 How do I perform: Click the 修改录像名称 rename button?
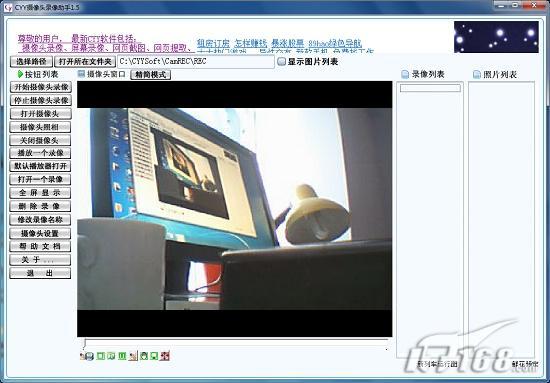click(40, 220)
